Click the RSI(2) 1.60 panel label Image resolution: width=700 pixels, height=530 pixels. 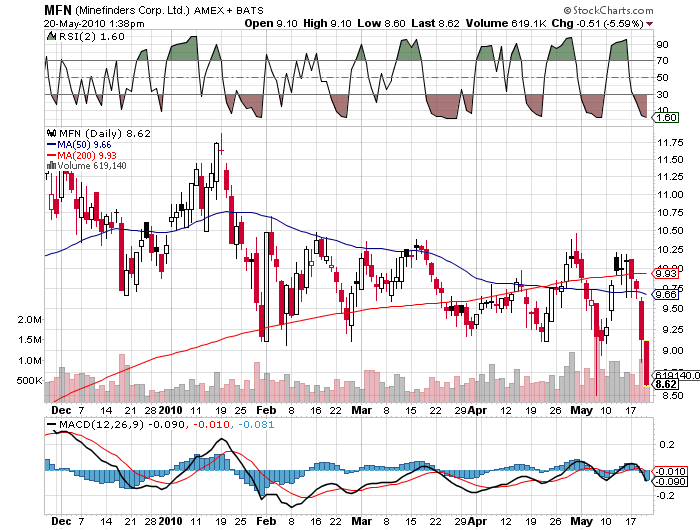[x=92, y=37]
